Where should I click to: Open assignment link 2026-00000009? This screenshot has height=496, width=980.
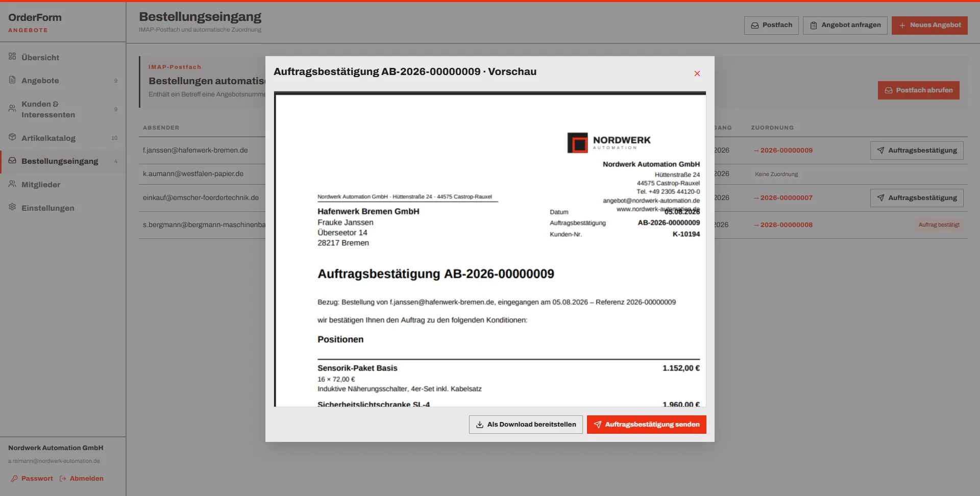pyautogui.click(x=783, y=151)
